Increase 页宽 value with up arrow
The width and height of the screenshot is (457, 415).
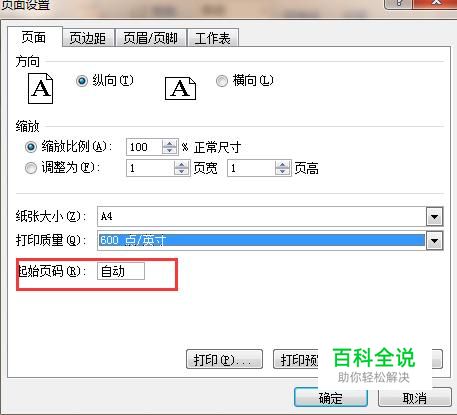182,165
